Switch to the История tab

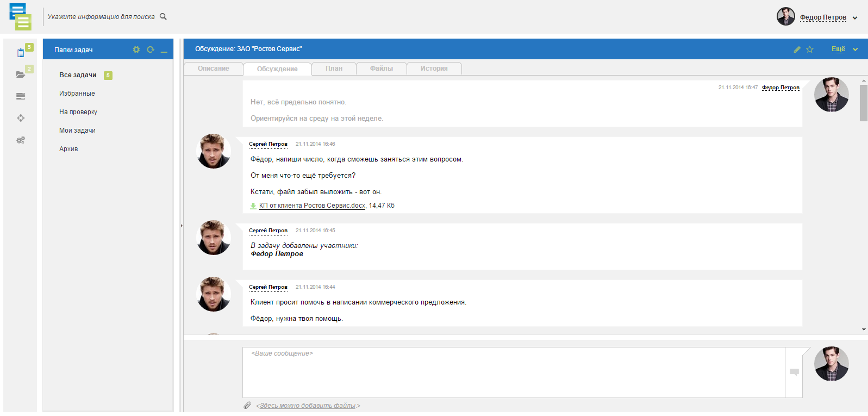pos(434,69)
